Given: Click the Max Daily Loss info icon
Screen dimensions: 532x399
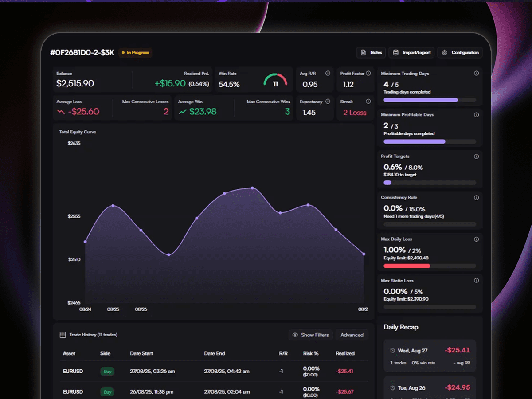Looking at the screenshot, I should click(477, 239).
